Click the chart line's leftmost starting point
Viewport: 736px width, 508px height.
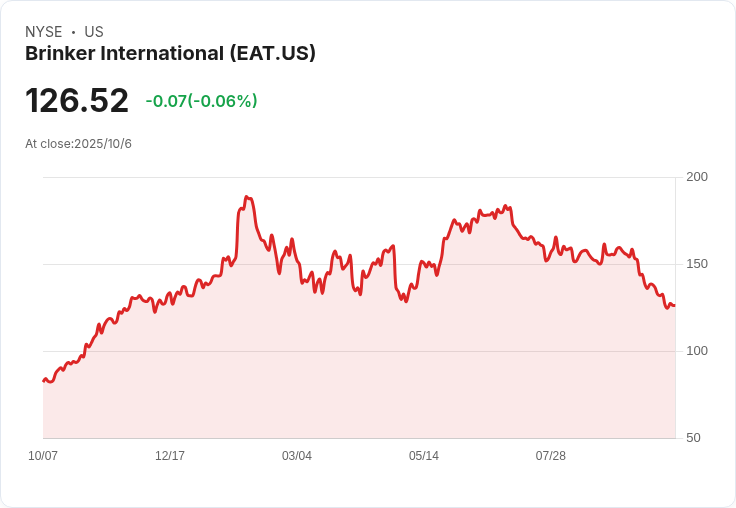[x=44, y=381]
